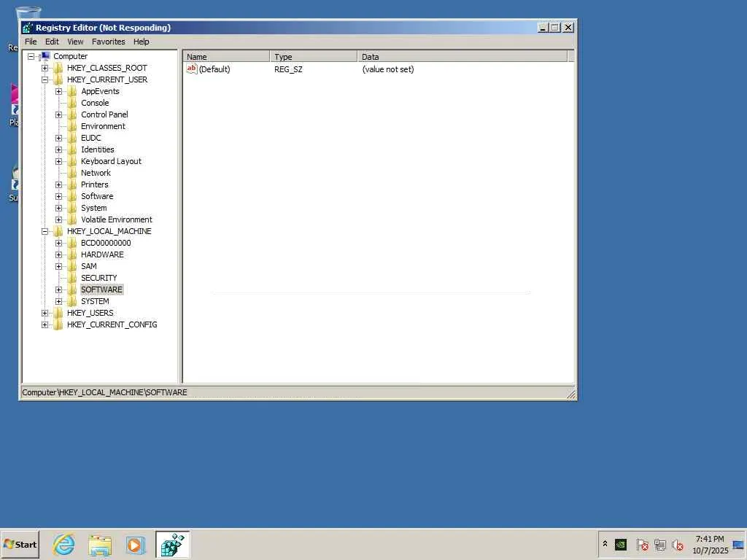Collapse the HKEY_LOCAL_MACHINE key
Image resolution: width=747 pixels, height=560 pixels.
click(x=44, y=231)
